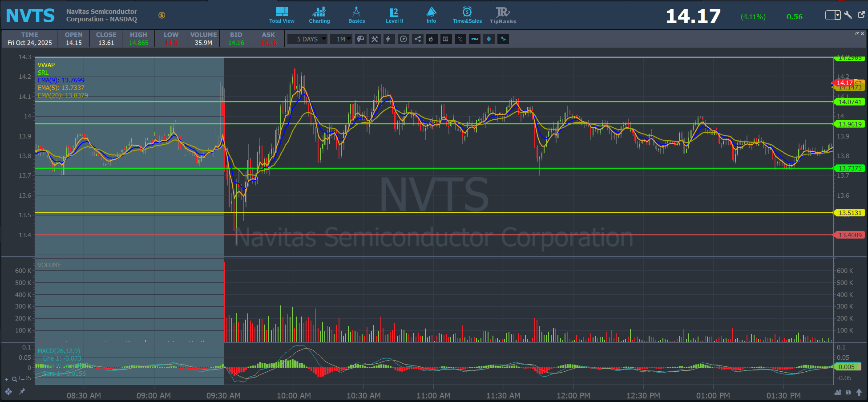The image size is (868, 402).
Task: Click the large 14.17 last price
Action: pyautogui.click(x=693, y=16)
